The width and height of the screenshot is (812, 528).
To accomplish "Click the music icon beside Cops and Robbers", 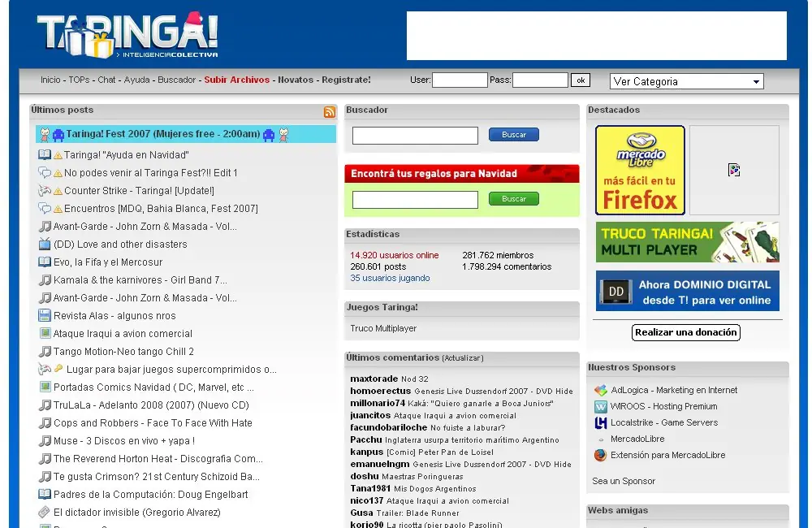I will pos(45,423).
